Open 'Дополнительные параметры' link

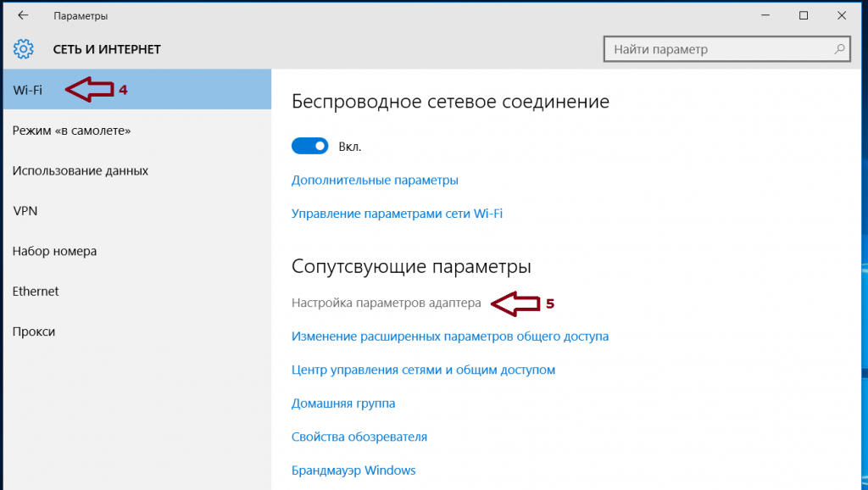coord(375,181)
